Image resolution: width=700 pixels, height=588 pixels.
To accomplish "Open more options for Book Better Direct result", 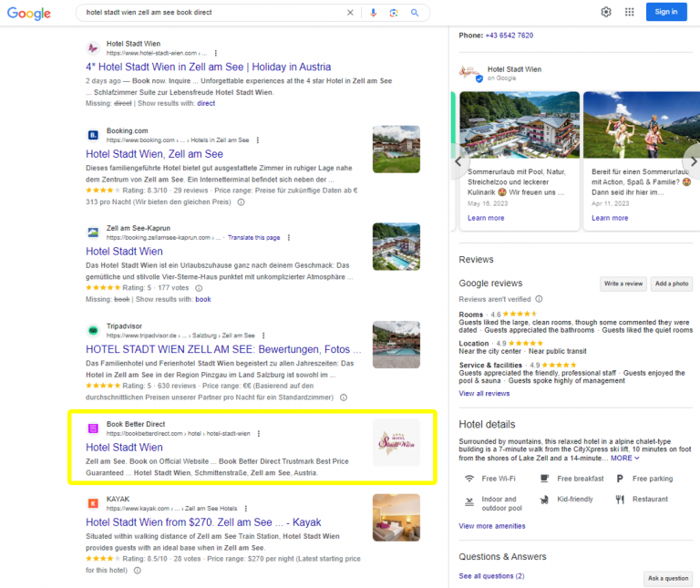I will coord(259,434).
